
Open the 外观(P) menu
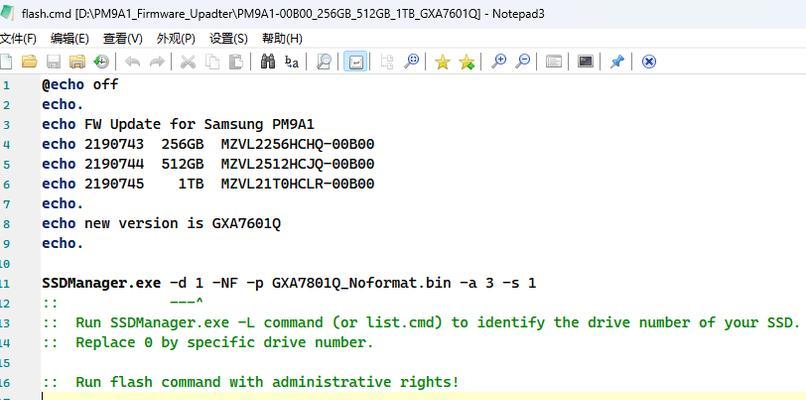(176, 39)
